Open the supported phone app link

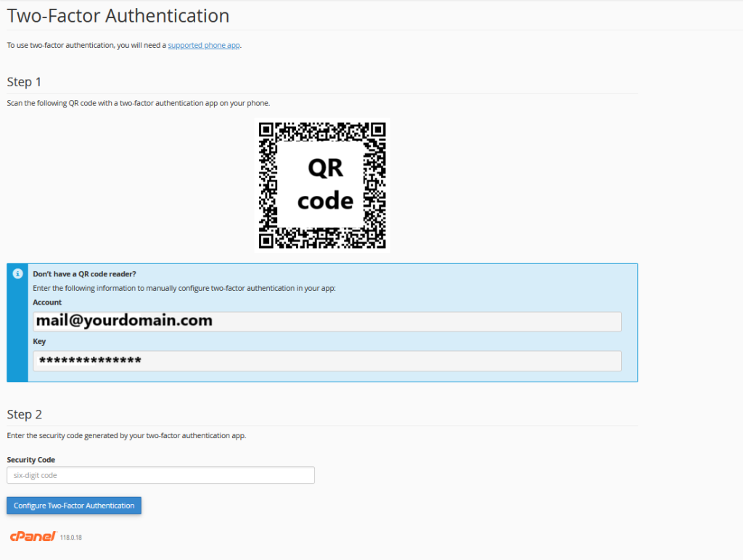[x=203, y=45]
